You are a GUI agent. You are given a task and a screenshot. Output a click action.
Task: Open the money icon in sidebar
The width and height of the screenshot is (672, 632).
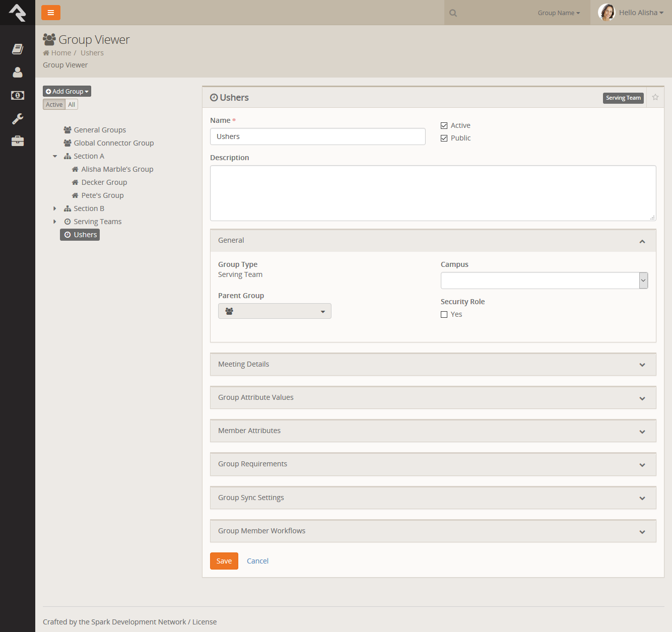(x=18, y=96)
